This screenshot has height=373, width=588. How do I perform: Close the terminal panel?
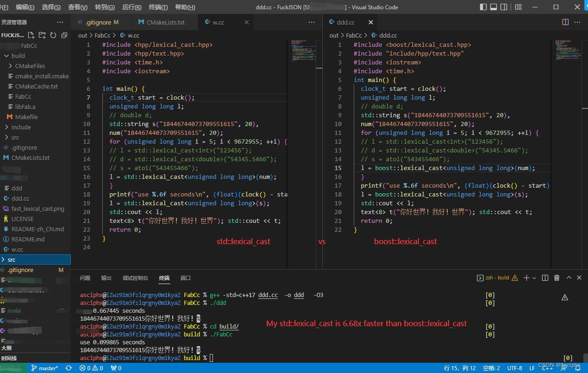pos(579,278)
